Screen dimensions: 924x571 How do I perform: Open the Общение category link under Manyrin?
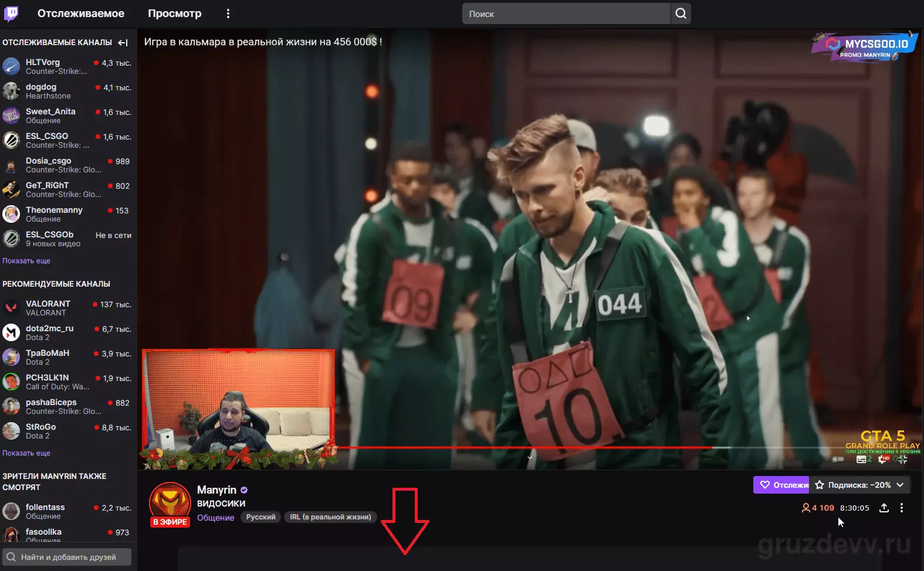[x=216, y=518]
